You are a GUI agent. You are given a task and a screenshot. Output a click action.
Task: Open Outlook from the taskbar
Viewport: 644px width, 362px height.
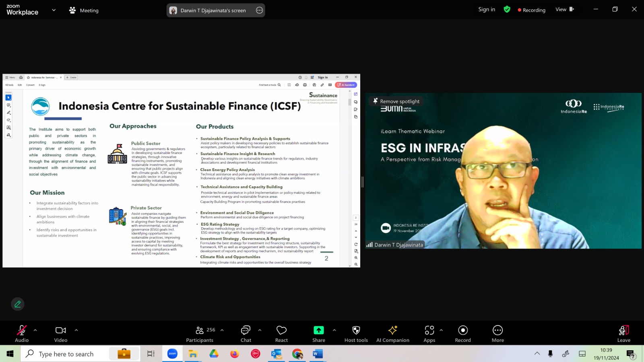(276, 354)
